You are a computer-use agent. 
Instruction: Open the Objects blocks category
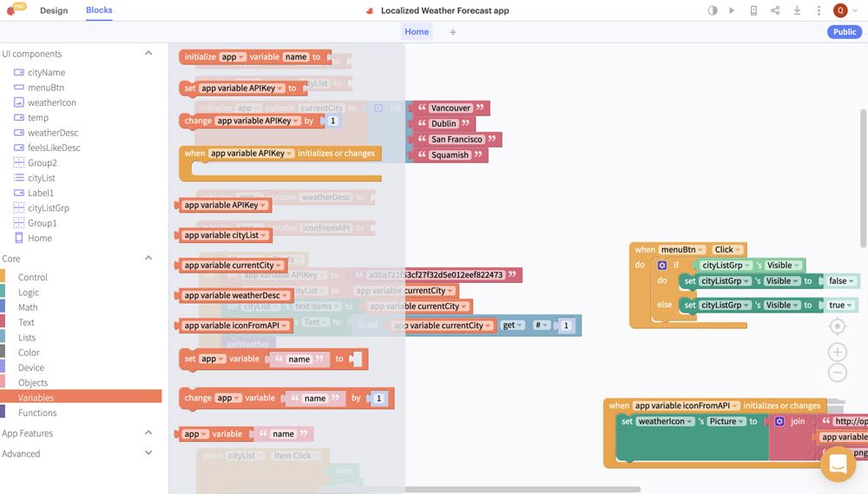coord(33,383)
